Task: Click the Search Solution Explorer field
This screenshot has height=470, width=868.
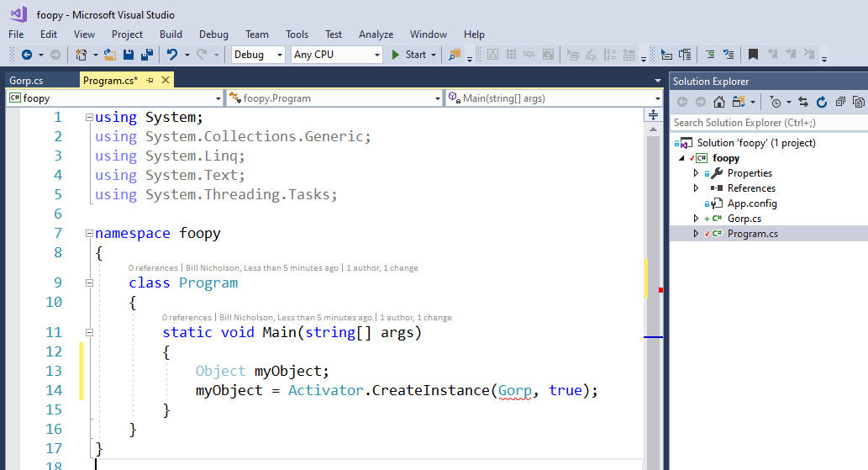Action: point(768,123)
